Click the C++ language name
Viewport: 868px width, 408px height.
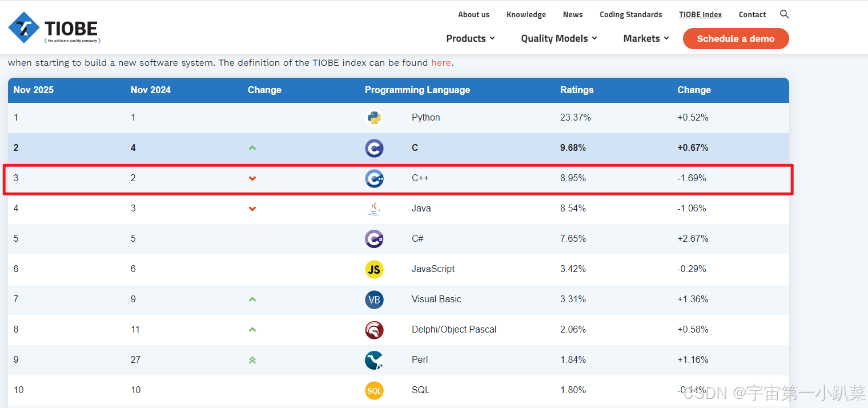[420, 178]
